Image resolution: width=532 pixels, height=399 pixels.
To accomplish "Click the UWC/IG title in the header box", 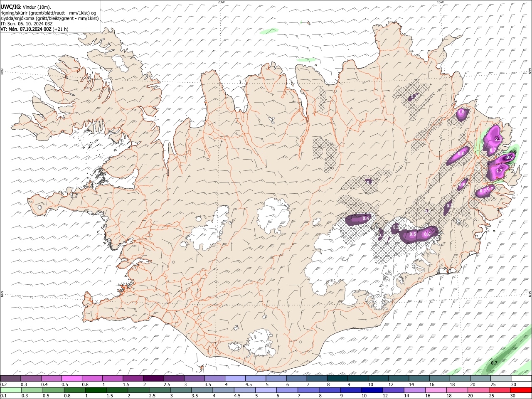I will point(10,6).
